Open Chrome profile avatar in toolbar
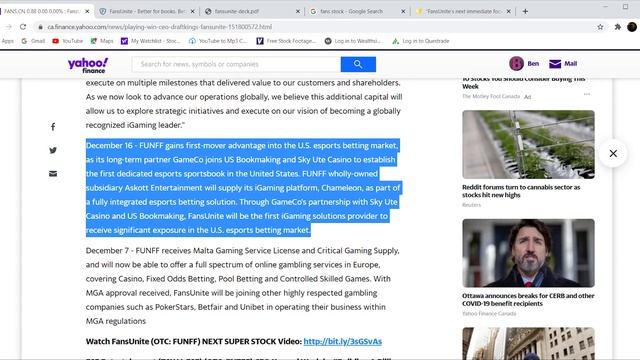 pos(632,27)
